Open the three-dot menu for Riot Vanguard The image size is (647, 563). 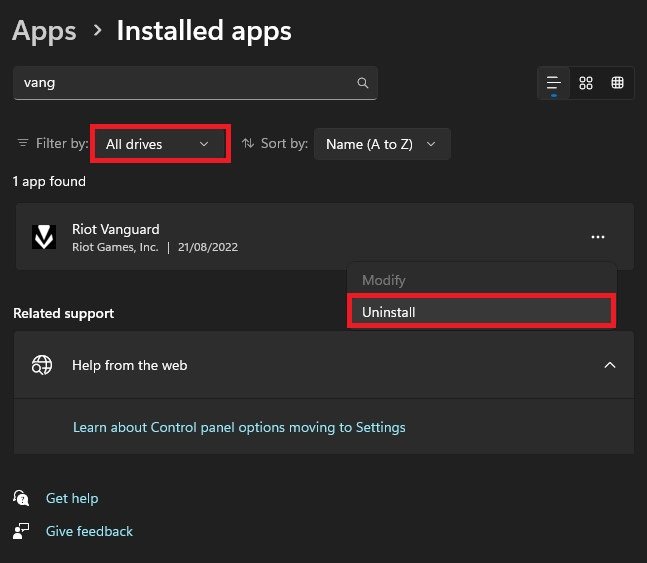click(x=598, y=237)
